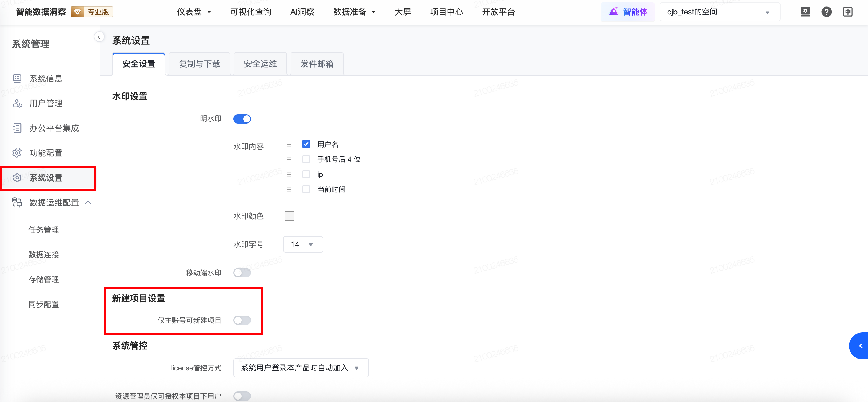Uncheck the 用户名 watermark checkbox
Screen dimensions: 868x402
pyautogui.click(x=306, y=144)
